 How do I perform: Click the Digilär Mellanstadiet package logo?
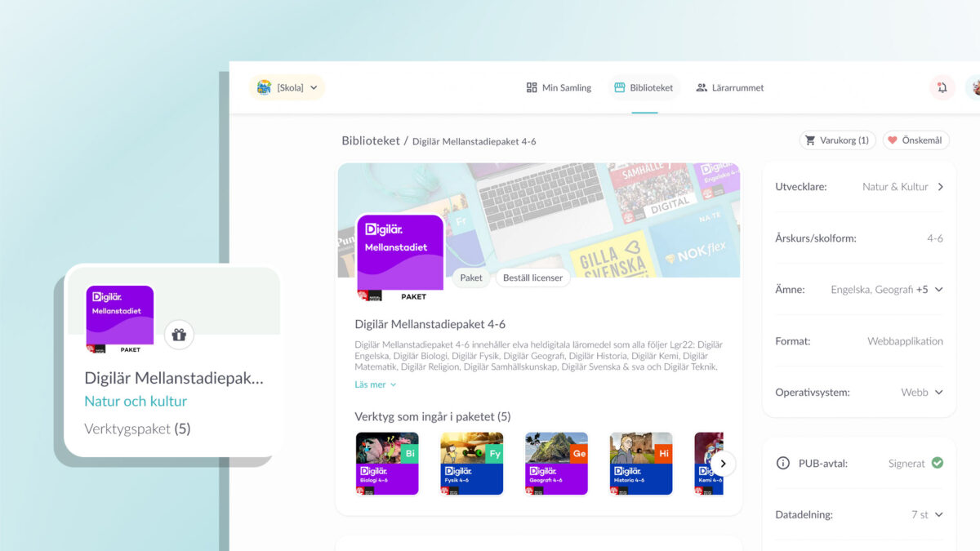(x=400, y=251)
